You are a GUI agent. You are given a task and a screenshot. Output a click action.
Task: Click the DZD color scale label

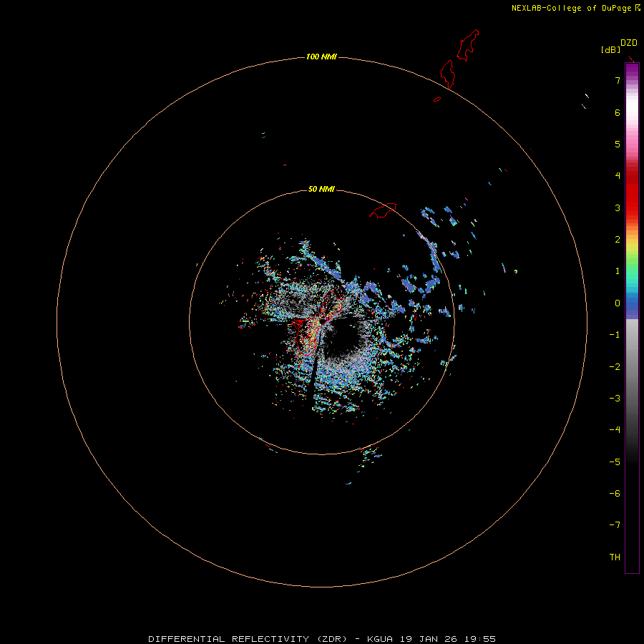tap(628, 43)
